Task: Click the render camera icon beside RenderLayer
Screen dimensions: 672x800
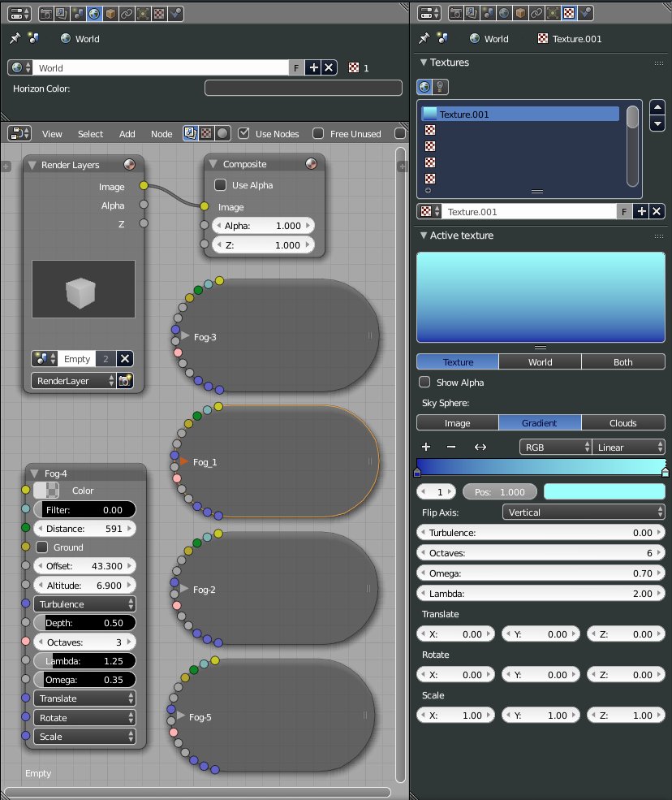Action: 125,380
